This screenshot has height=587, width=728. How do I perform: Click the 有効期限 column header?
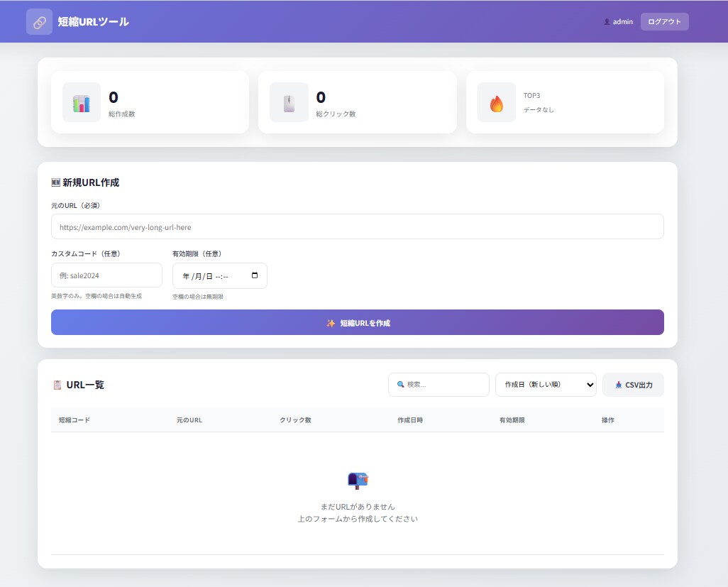[x=512, y=420]
